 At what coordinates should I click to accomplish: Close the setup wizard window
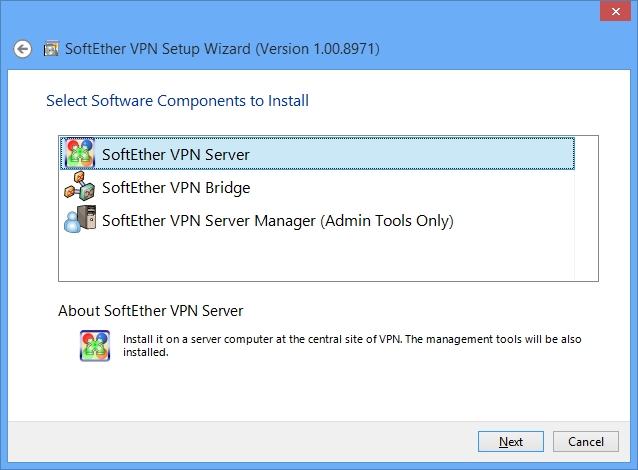(615, 11)
